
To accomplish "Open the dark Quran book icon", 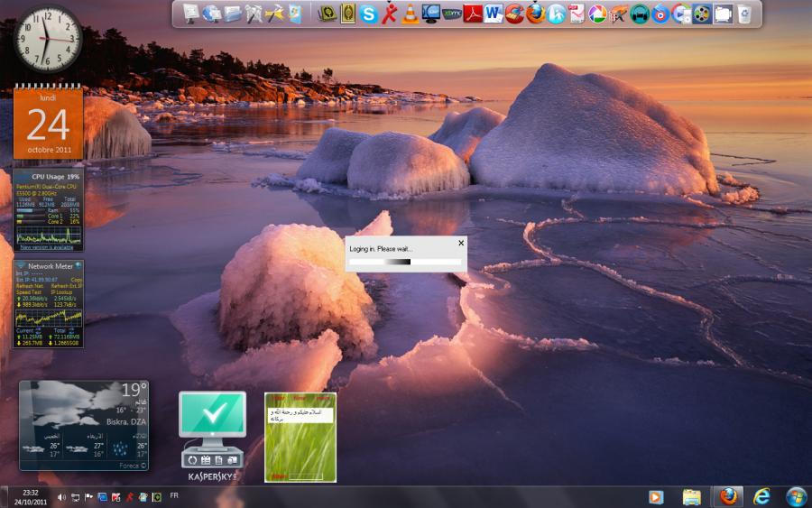I will [327, 14].
